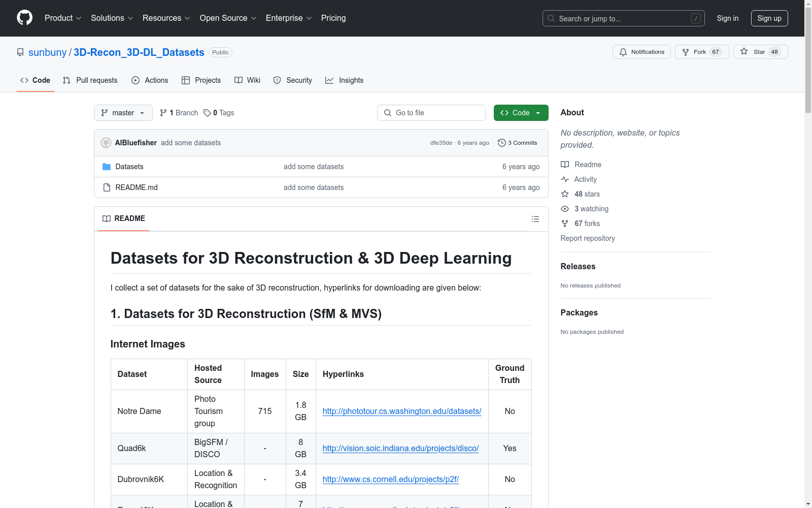
Task: Click the Search or jump to field
Action: (624, 18)
